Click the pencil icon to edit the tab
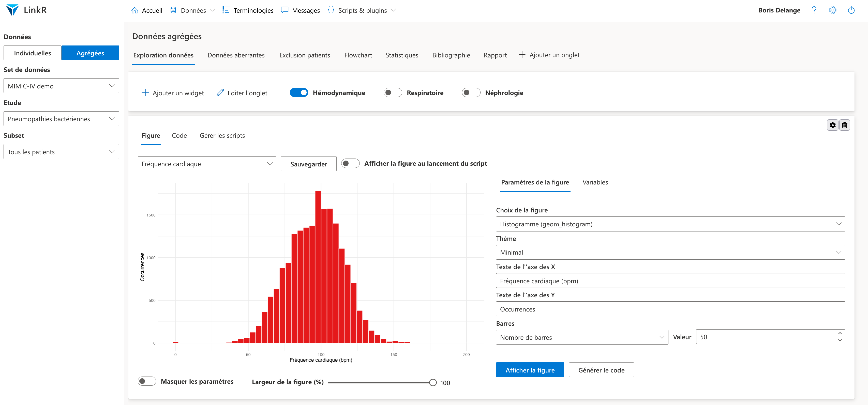Screen dimensions: 868x405 (220, 93)
